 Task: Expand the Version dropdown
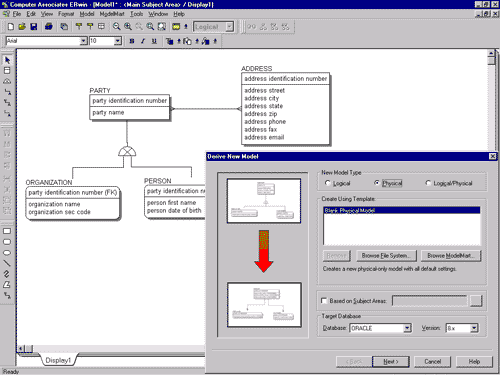474,328
